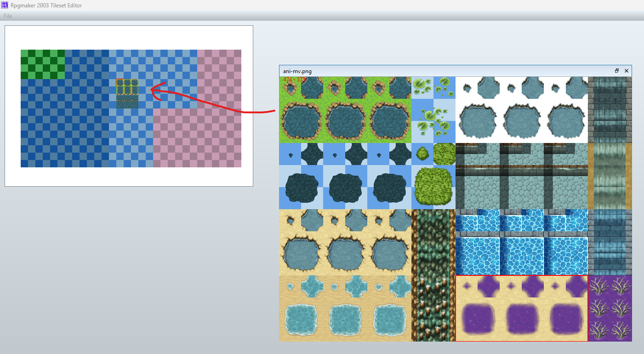Select the gray stone brick waterfall tile

pyautogui.click(x=610, y=110)
